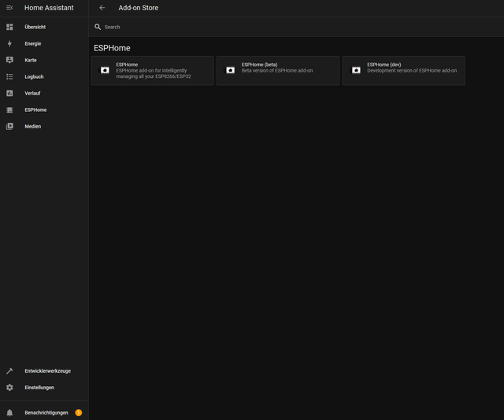This screenshot has width=504, height=420.
Task: Open Entwicklerwerkzeuge in the sidebar
Action: coord(44,371)
